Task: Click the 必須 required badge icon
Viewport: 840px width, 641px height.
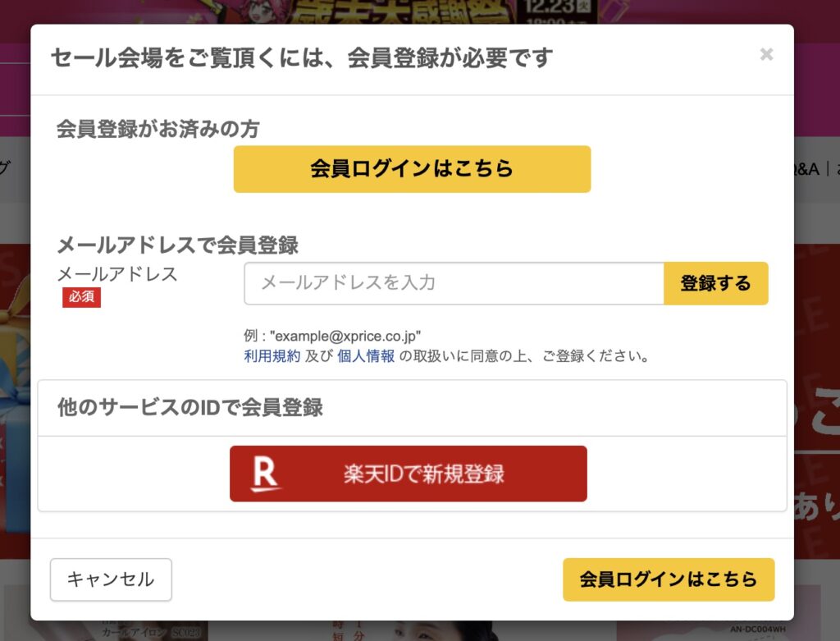Action: (x=81, y=298)
